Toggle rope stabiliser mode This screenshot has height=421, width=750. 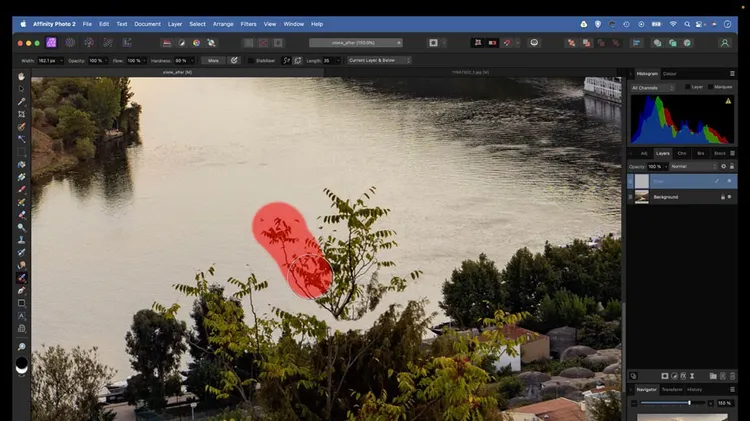(x=286, y=61)
